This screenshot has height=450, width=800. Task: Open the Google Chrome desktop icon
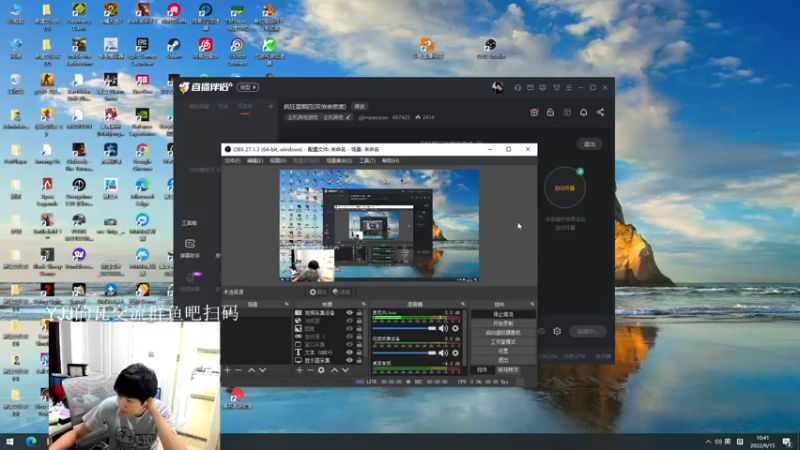click(142, 157)
